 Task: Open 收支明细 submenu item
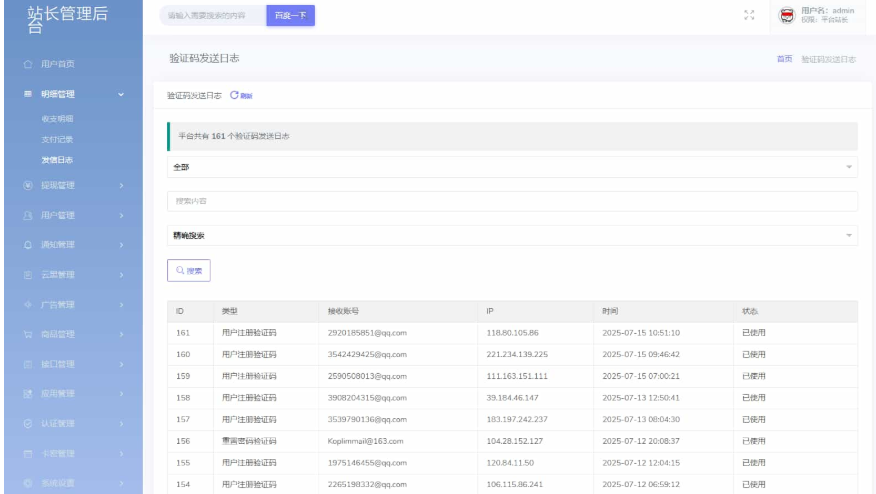click(57, 119)
